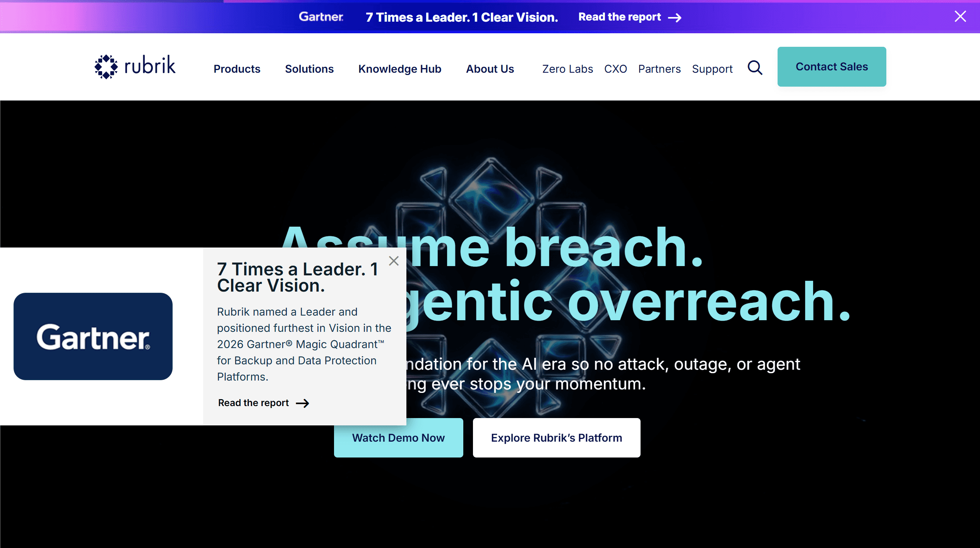Open the Knowledge Hub menu
This screenshot has width=980, height=548.
point(400,69)
